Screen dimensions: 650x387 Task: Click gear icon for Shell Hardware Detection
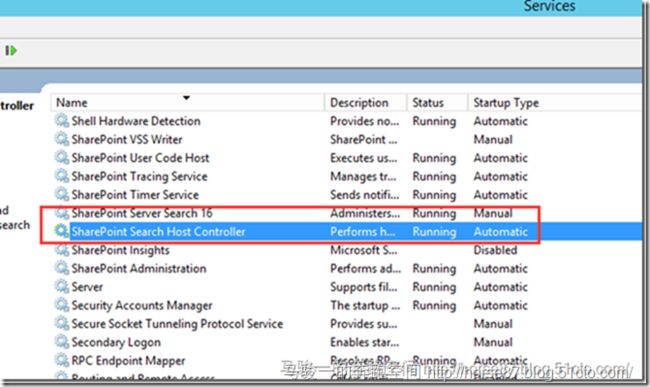(x=62, y=121)
